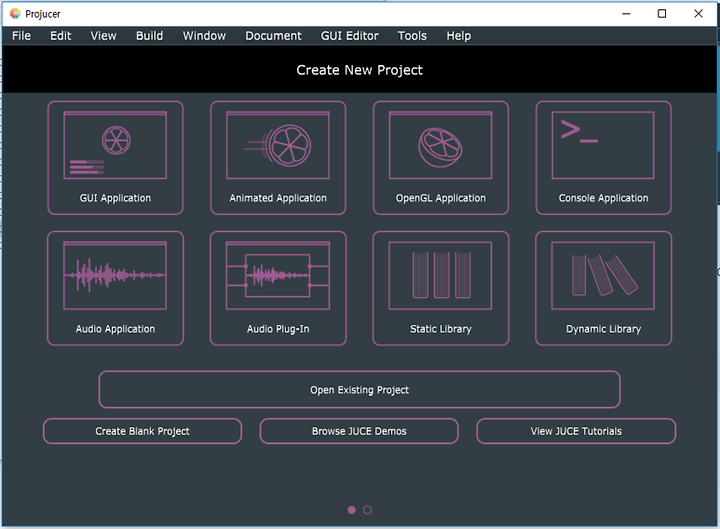Open the Document menu
The height and width of the screenshot is (529, 720).
click(x=273, y=36)
